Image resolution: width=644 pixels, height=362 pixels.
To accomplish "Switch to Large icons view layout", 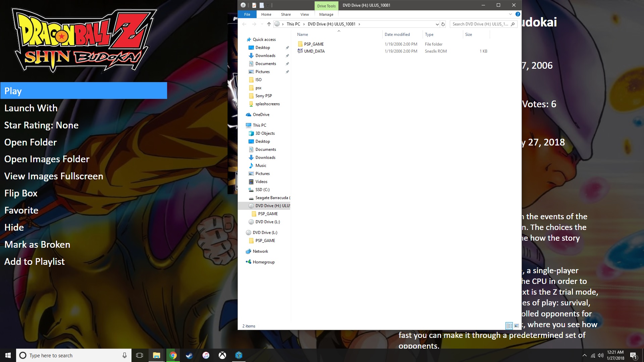I will click(517, 326).
